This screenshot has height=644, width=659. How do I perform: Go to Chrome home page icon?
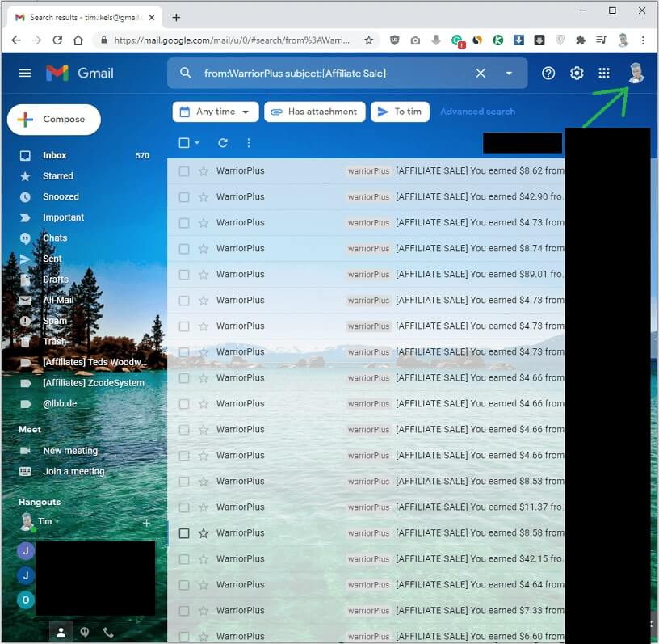point(78,40)
